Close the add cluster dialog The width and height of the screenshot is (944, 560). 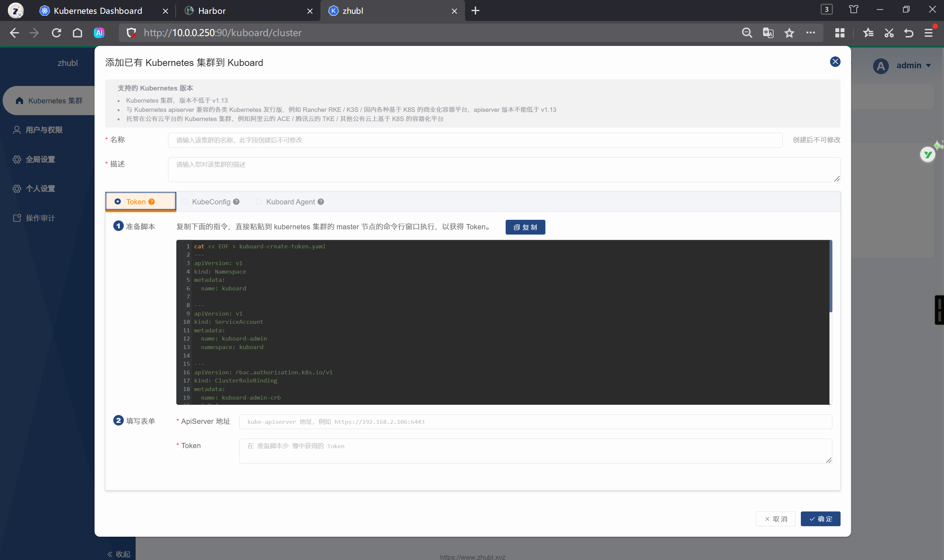click(835, 61)
